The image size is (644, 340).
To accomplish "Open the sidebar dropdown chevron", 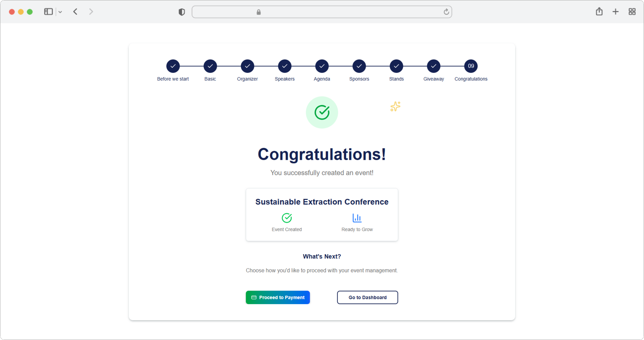I will [60, 12].
